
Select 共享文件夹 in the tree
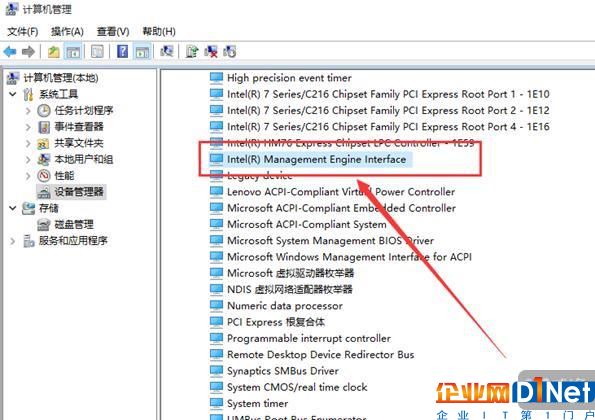click(79, 143)
